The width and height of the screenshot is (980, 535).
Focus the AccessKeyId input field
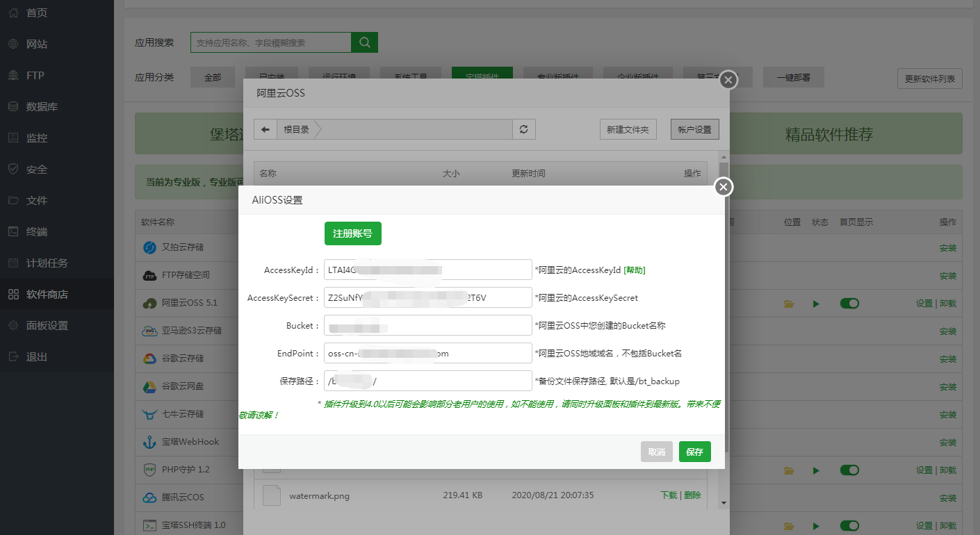coord(428,270)
